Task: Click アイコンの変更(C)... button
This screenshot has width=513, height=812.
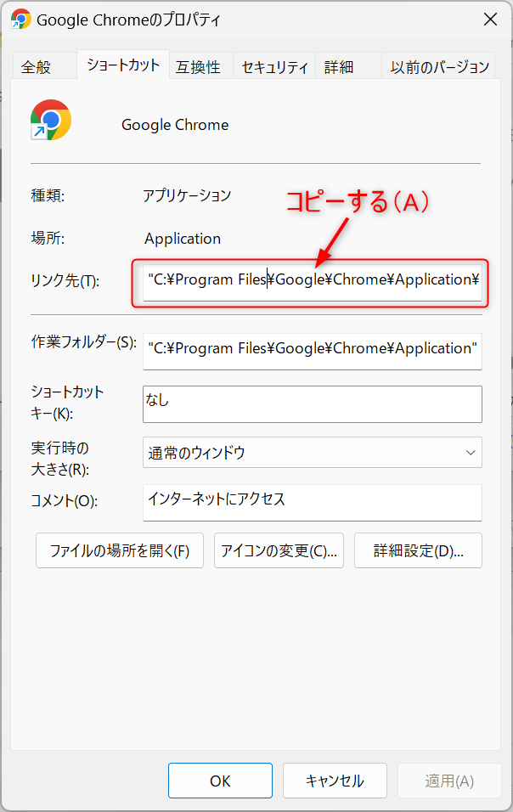Action: pos(279,550)
